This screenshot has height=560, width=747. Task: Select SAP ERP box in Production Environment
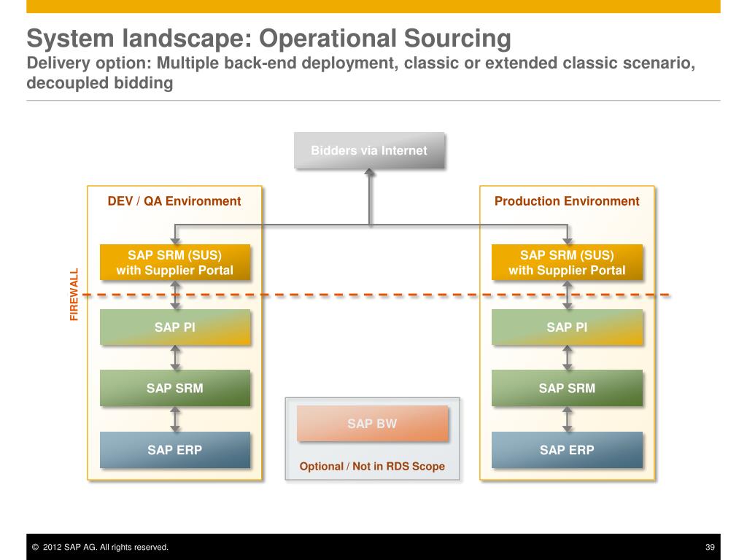tap(567, 450)
